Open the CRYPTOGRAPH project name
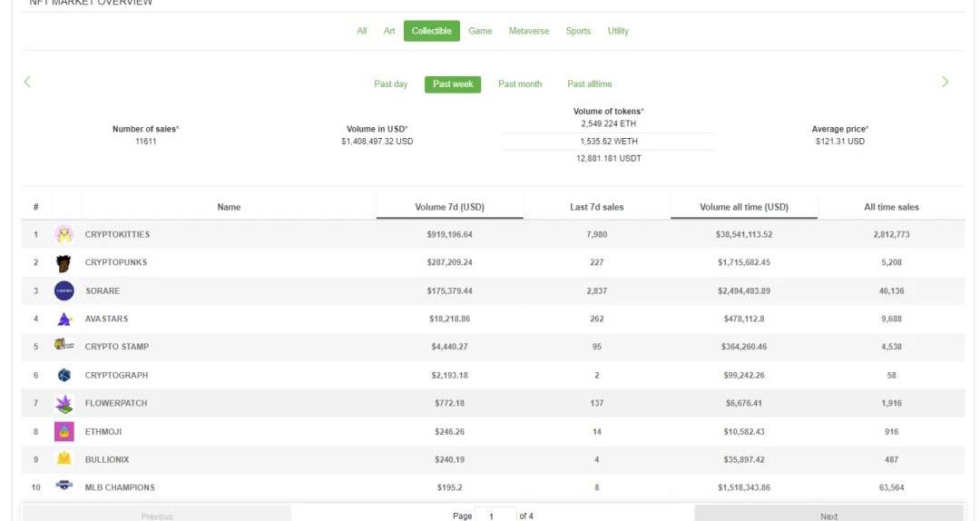Image resolution: width=980 pixels, height=521 pixels. [116, 375]
